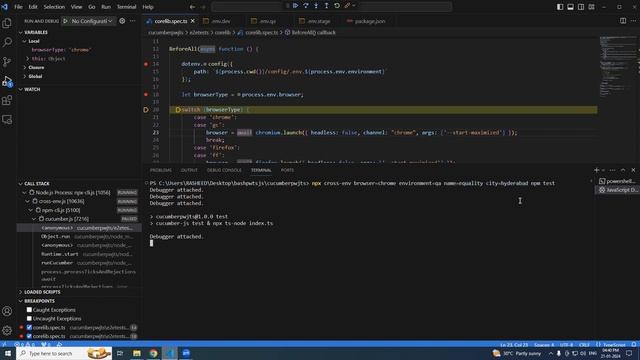Close the terminal panel
Image resolution: width=640 pixels, height=360 pixels.
[633, 170]
